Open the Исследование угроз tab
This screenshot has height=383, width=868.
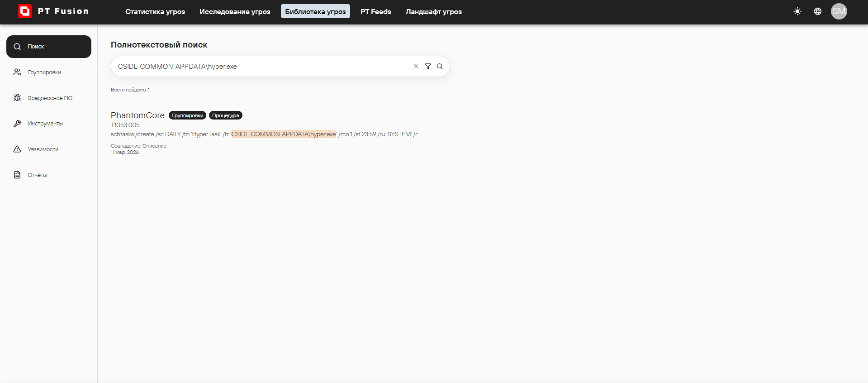(x=235, y=11)
